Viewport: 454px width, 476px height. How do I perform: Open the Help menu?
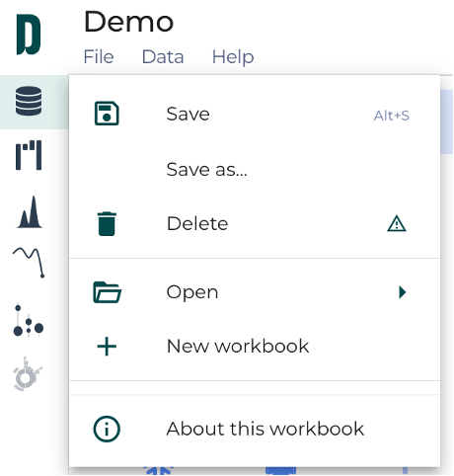coord(233,56)
